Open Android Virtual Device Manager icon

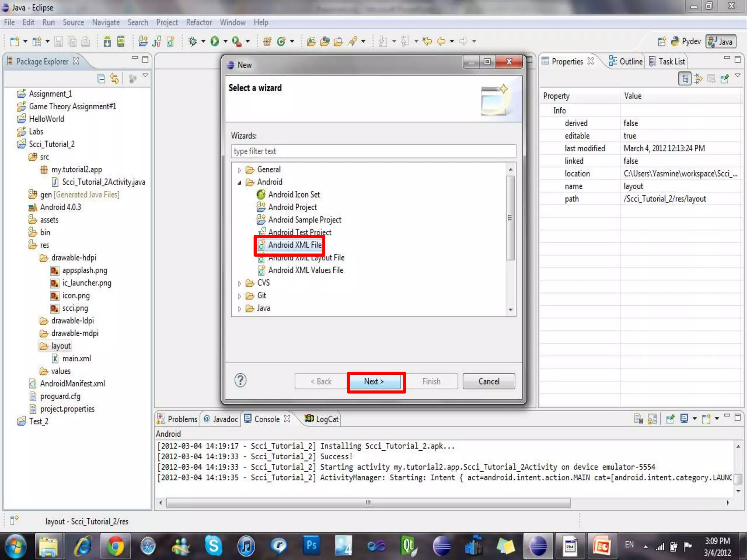click(x=121, y=42)
